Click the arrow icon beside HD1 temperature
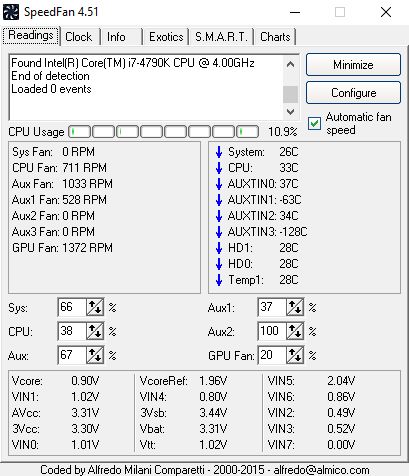The image size is (409, 476). pos(219,248)
